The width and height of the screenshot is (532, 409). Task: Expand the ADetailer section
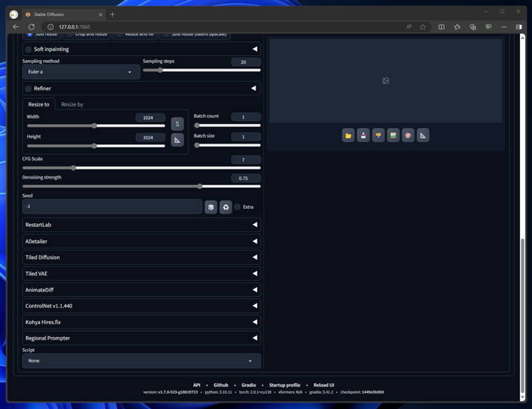141,242
